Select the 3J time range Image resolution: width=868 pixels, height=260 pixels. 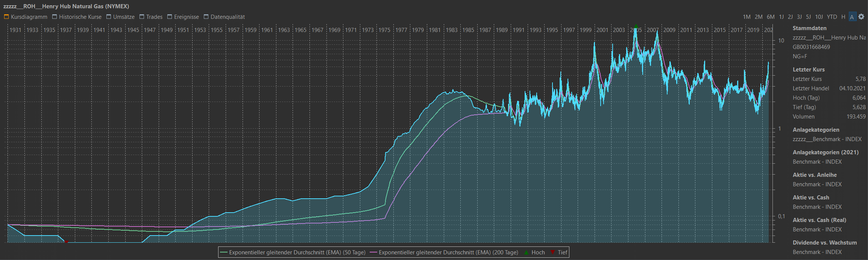[x=799, y=17]
